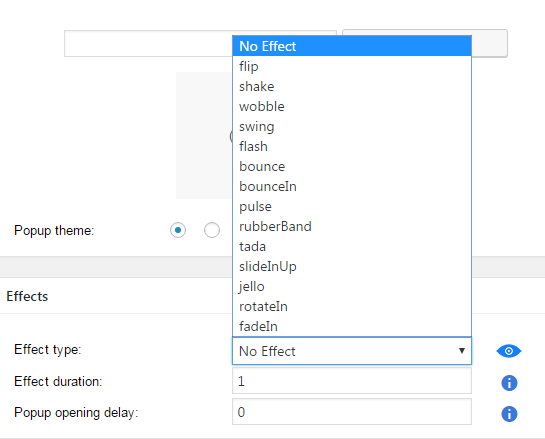Choose No Effect in the list
This screenshot has width=545, height=439.
point(352,46)
